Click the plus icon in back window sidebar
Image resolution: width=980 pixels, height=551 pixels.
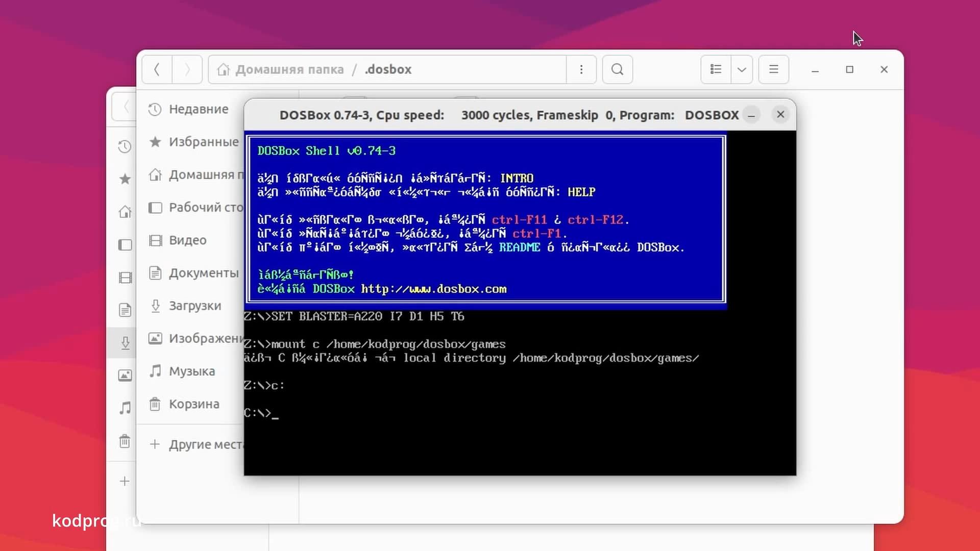tap(125, 481)
